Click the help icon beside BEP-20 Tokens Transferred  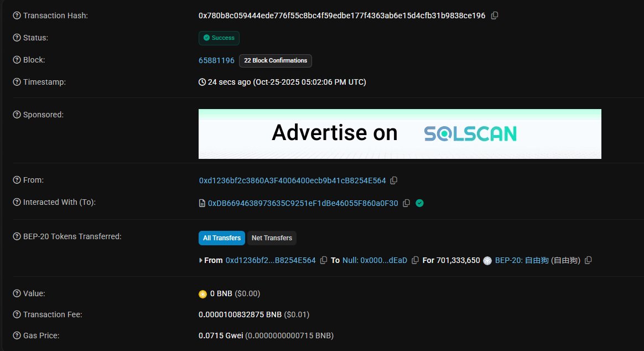pos(17,236)
